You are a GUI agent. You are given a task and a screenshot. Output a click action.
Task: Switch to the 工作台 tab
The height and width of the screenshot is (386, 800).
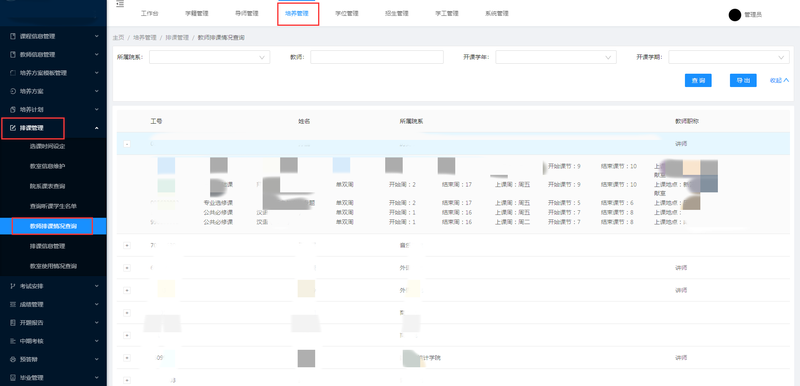[149, 14]
